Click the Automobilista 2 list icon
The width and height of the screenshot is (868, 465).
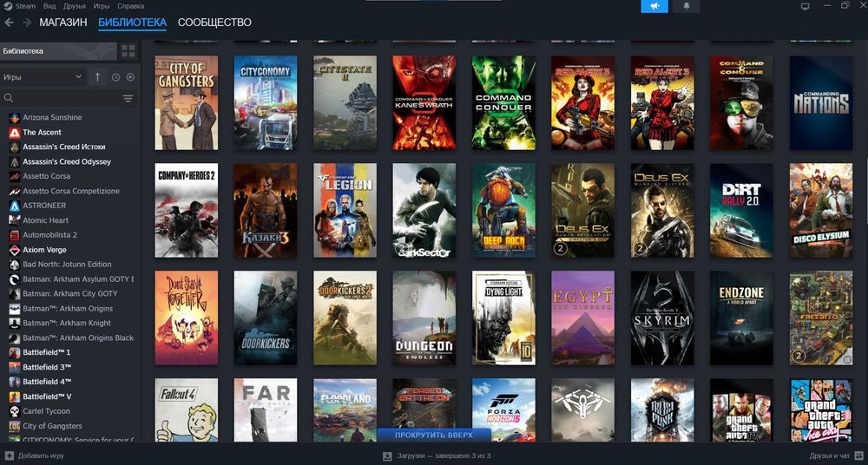[15, 235]
